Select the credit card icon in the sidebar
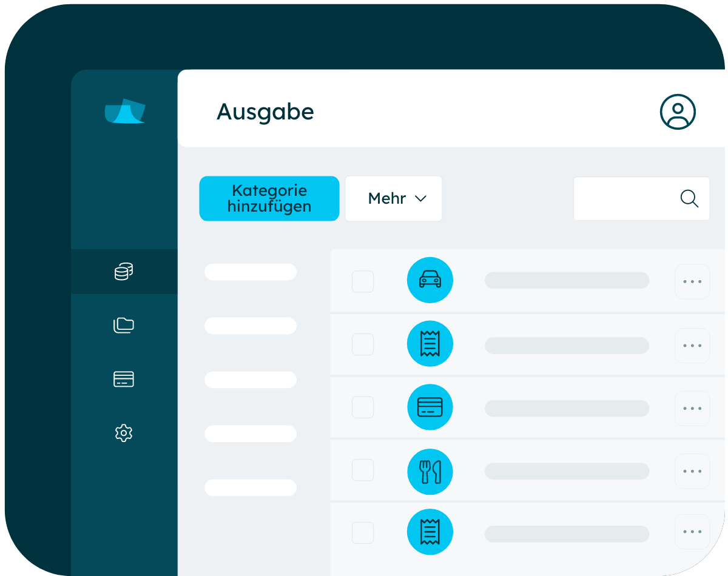 coord(124,379)
